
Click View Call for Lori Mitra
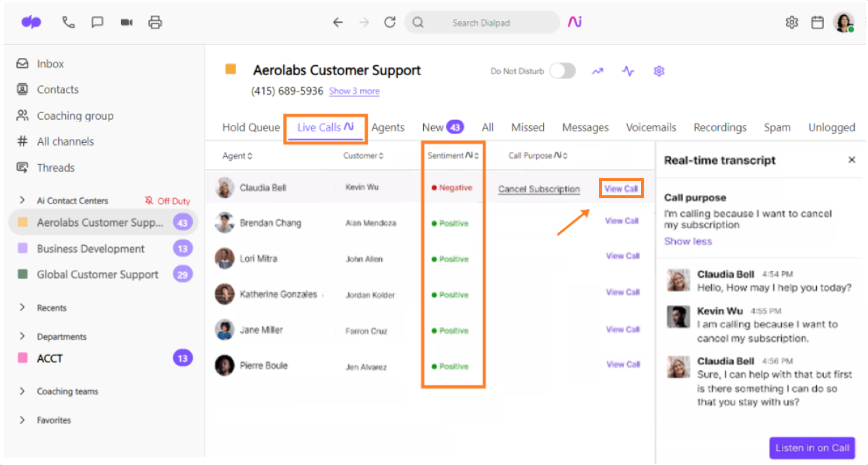coord(623,256)
